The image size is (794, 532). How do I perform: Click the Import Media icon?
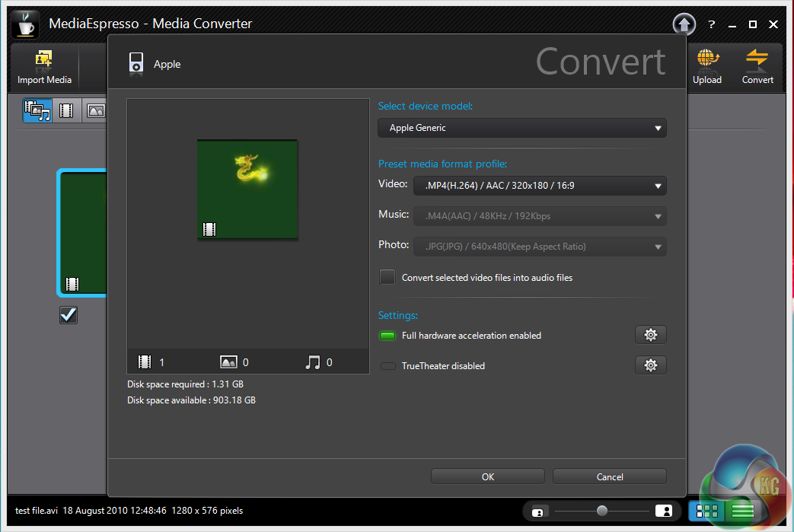[x=44, y=61]
